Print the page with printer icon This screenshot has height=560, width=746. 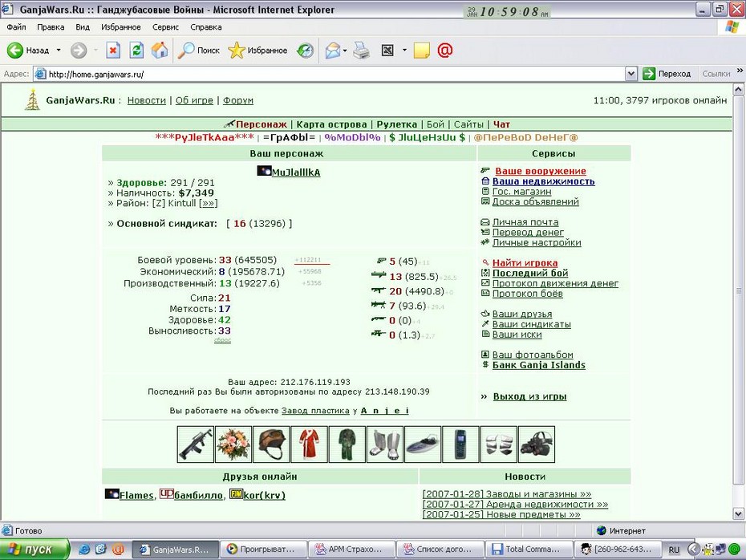[x=362, y=50]
